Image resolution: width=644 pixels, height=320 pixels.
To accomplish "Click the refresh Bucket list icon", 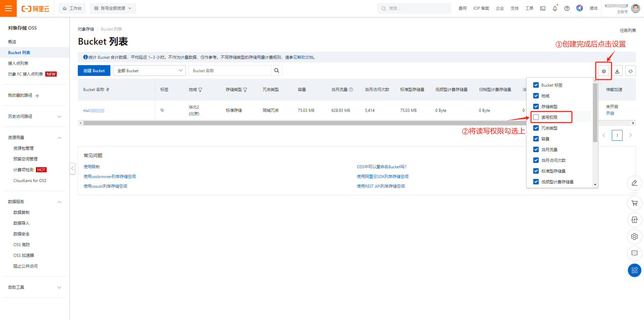I will (631, 71).
